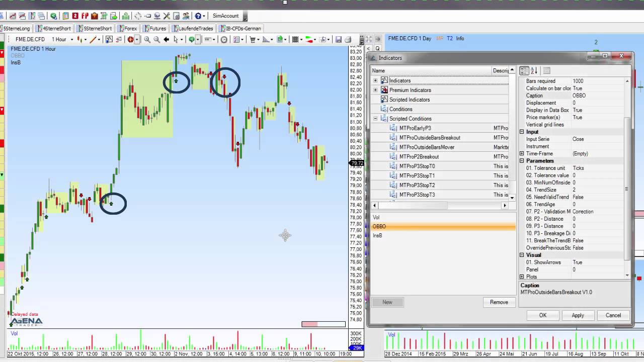Click the grid icon in chart toolbar
Screen dimensions: 644x362
[x=295, y=39]
